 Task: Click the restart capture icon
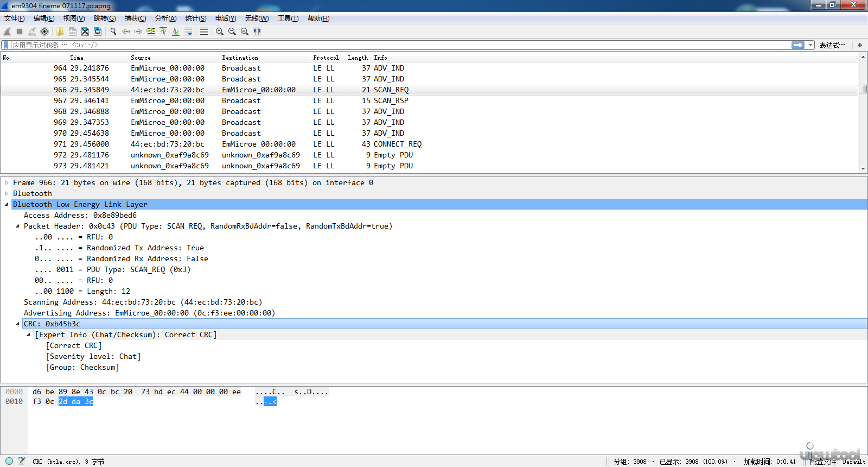(x=32, y=31)
